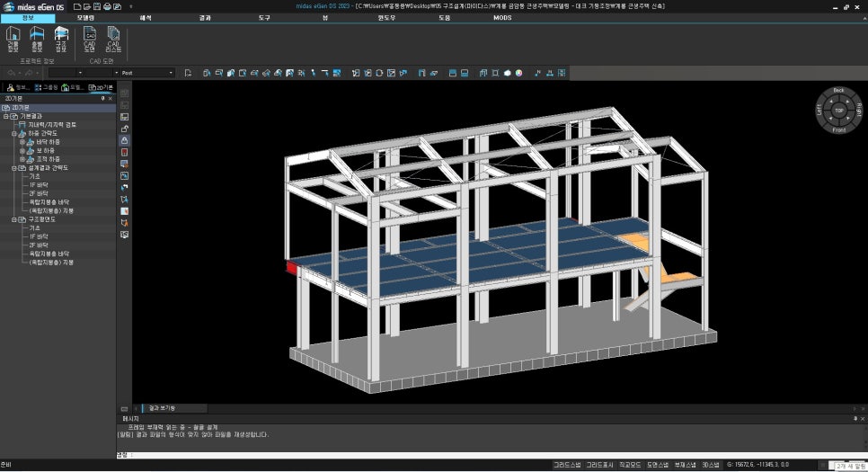Viewport: 868px width, 472px height.
Task: Collapse the 설계결과 간략도 tree node
Action: [14, 168]
